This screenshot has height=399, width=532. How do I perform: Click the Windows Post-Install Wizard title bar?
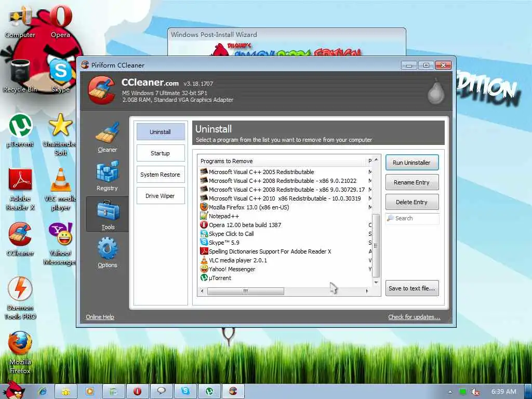(x=287, y=34)
